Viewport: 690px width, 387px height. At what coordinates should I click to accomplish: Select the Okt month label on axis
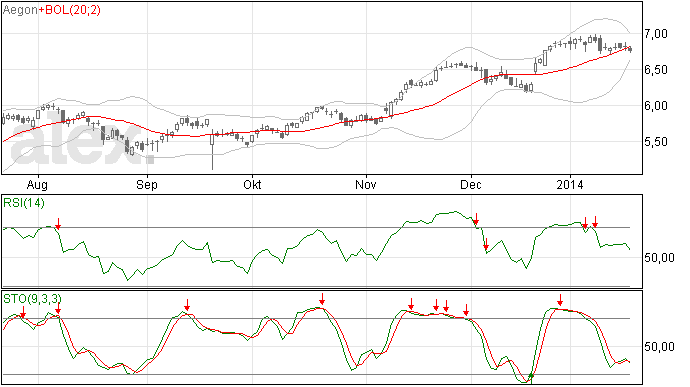point(252,184)
